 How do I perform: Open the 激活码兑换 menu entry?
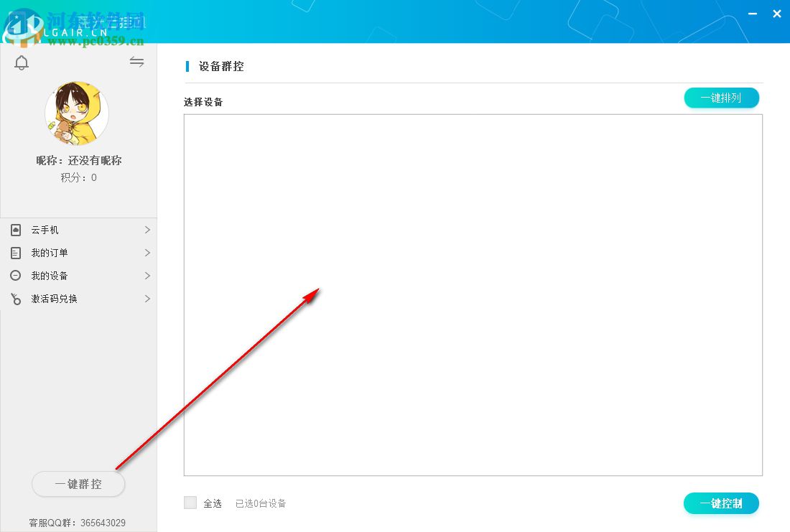[54, 299]
